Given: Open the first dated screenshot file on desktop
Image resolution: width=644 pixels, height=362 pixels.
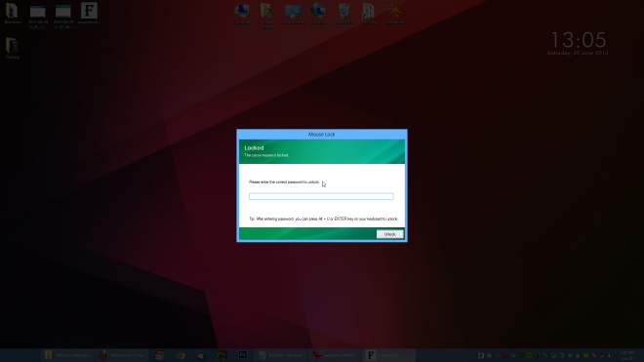Looking at the screenshot, I should 38,16.
